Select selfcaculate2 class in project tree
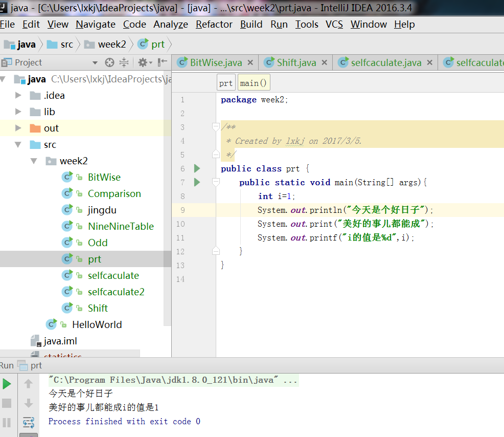 (116, 292)
